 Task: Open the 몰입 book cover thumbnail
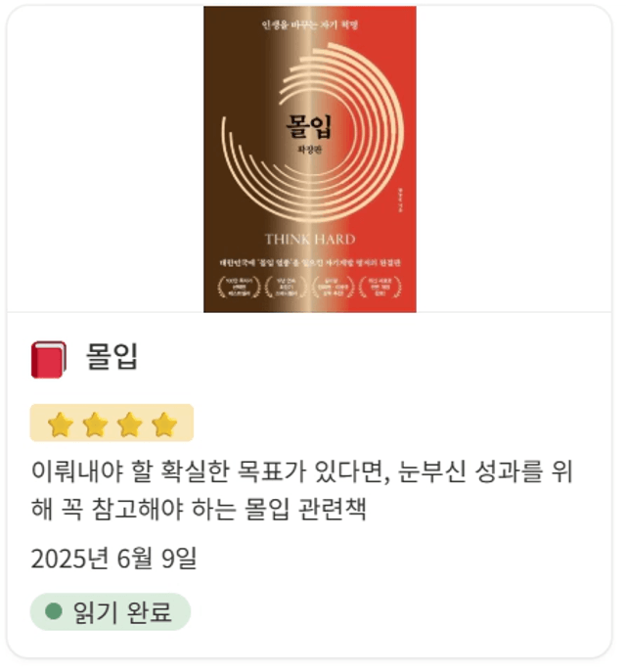point(310,159)
